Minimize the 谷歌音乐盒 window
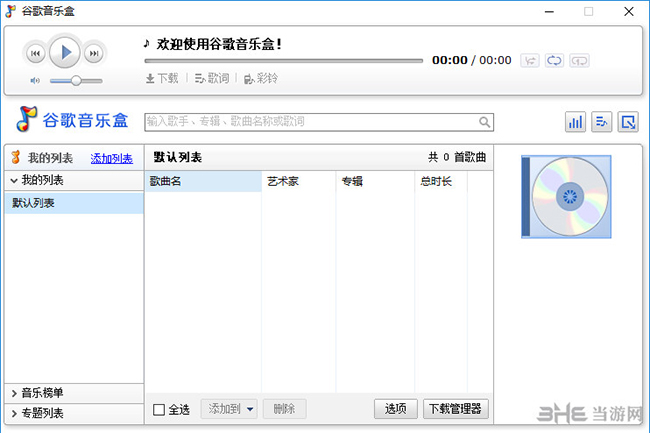This screenshot has width=650, height=433. point(549,12)
